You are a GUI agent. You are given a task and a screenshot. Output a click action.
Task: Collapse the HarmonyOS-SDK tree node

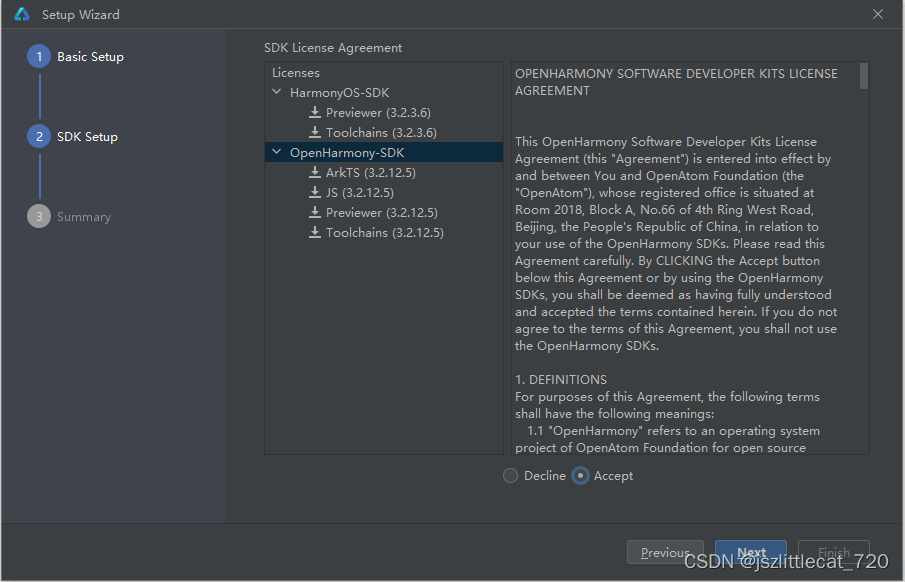pos(276,92)
